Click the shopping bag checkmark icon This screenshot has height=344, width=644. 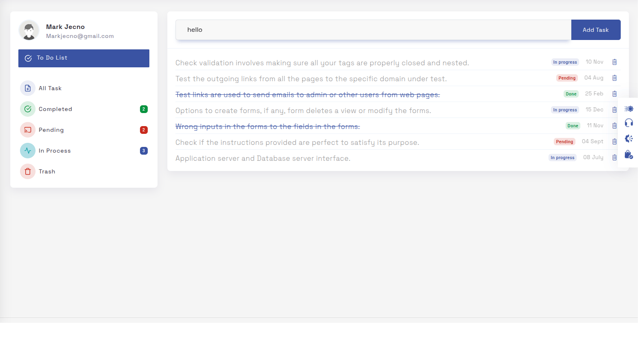tap(629, 155)
